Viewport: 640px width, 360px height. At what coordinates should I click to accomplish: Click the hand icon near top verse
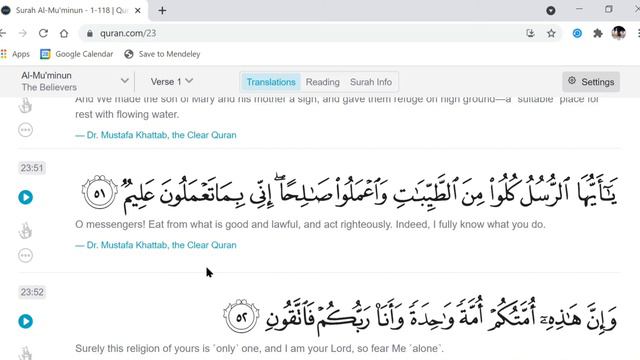[25, 106]
